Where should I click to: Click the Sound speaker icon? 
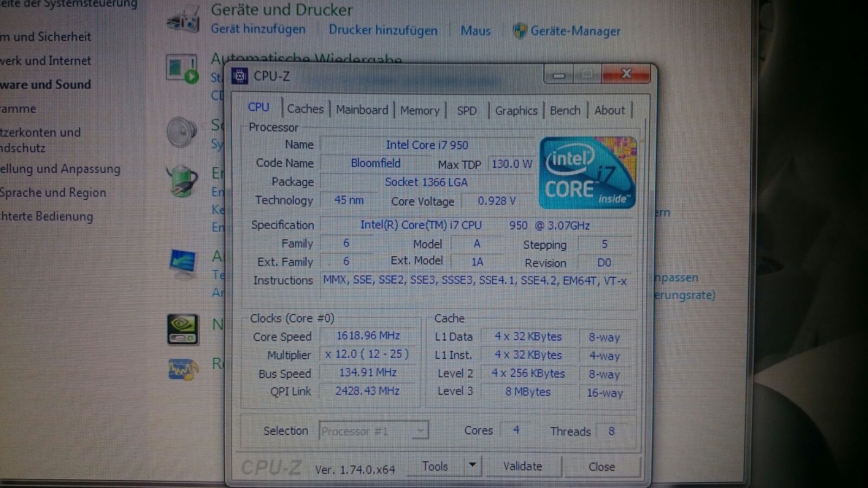pos(182,131)
